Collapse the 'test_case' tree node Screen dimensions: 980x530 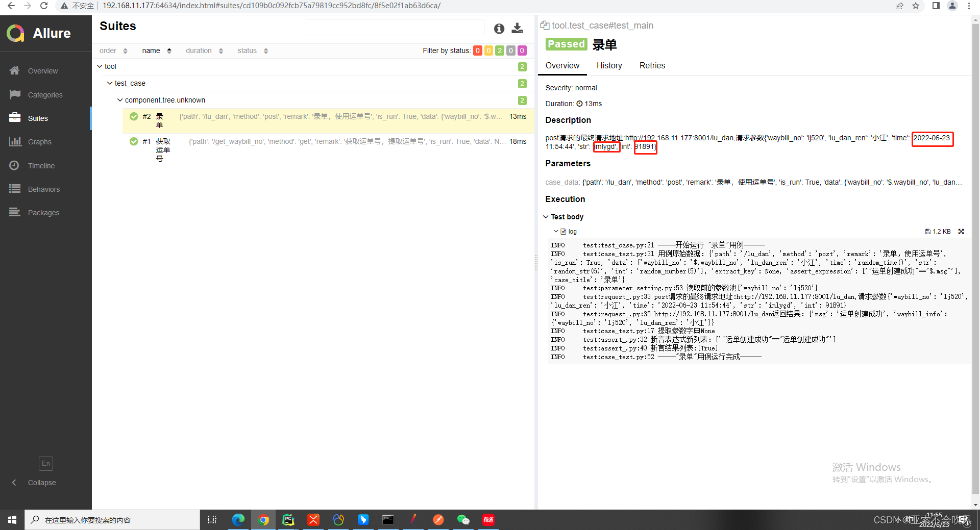[x=110, y=83]
